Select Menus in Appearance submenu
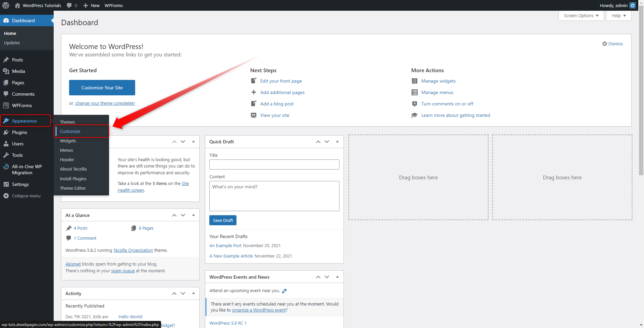 click(82, 150)
